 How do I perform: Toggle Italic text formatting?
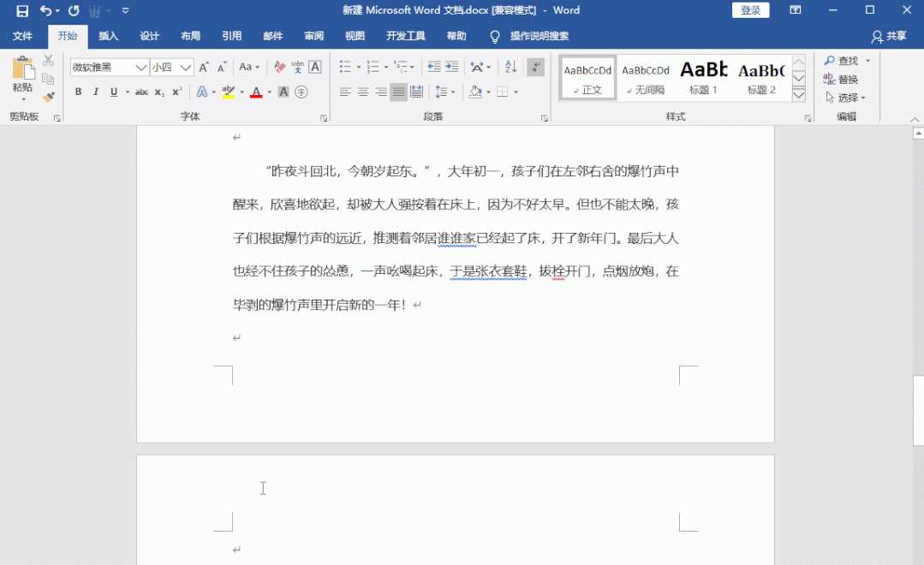95,92
